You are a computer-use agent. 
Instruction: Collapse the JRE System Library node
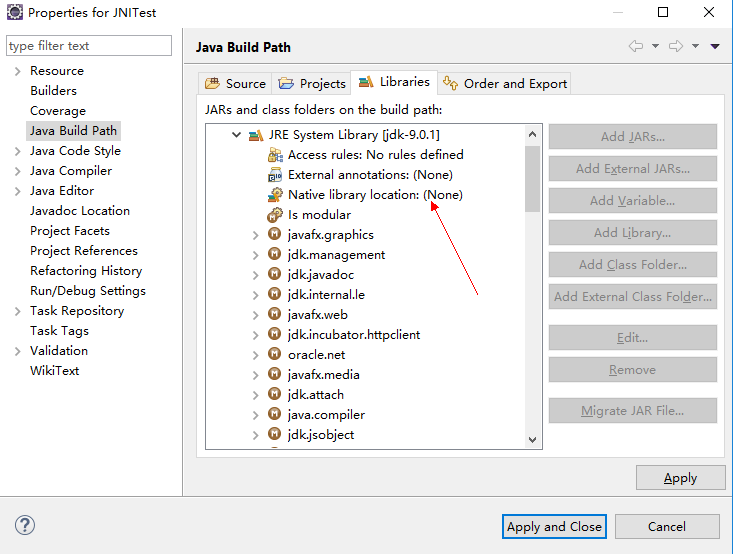point(237,135)
